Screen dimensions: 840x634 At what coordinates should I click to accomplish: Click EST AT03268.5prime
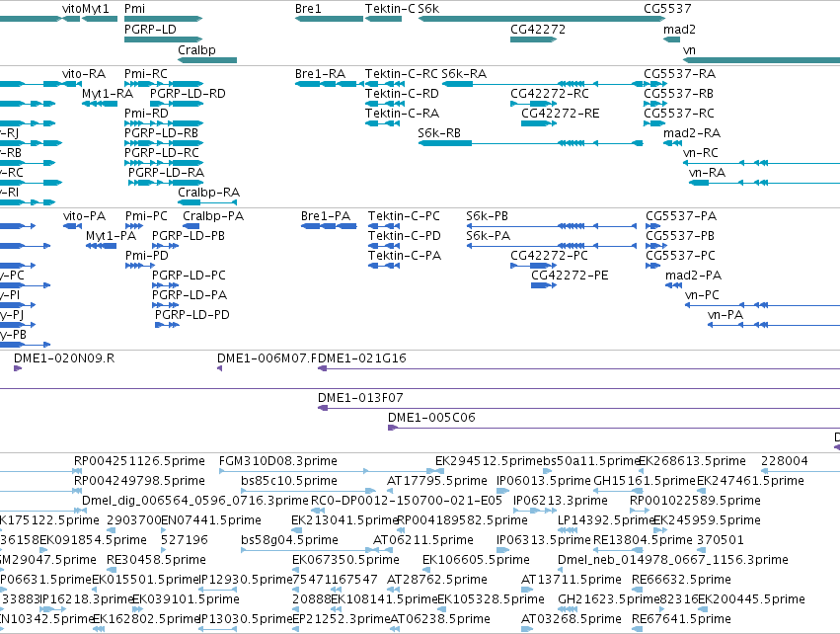click(x=572, y=619)
